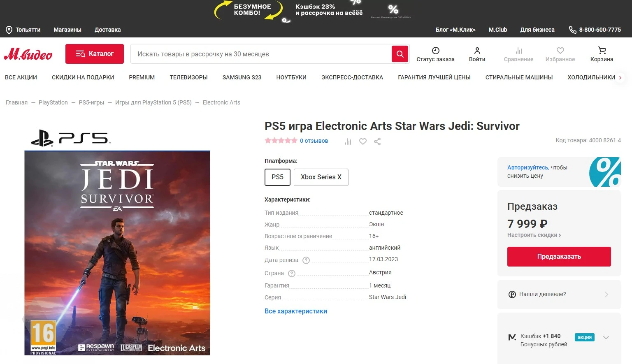Click location pin icon near Тольятти
This screenshot has width=632, height=364.
click(9, 30)
